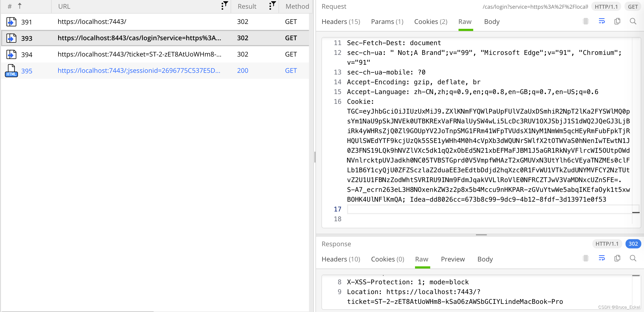Select session 394 ticket URL
The image size is (644, 312).
(140, 54)
